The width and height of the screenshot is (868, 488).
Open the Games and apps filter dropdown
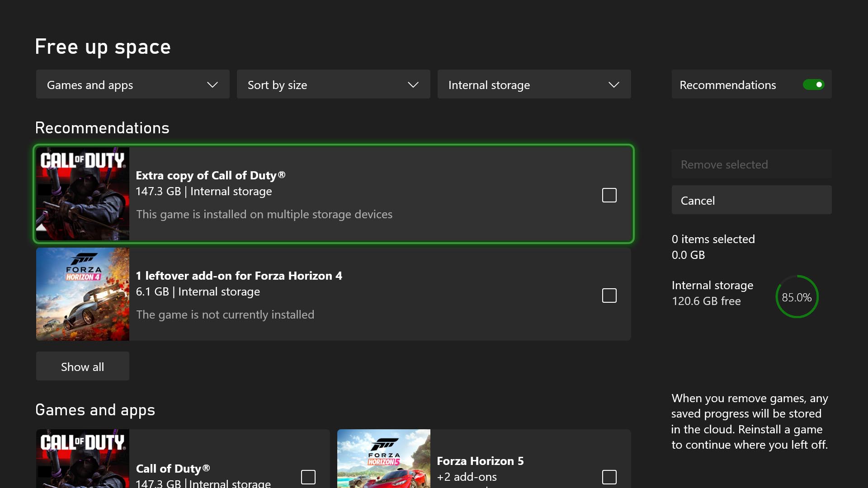coord(132,84)
